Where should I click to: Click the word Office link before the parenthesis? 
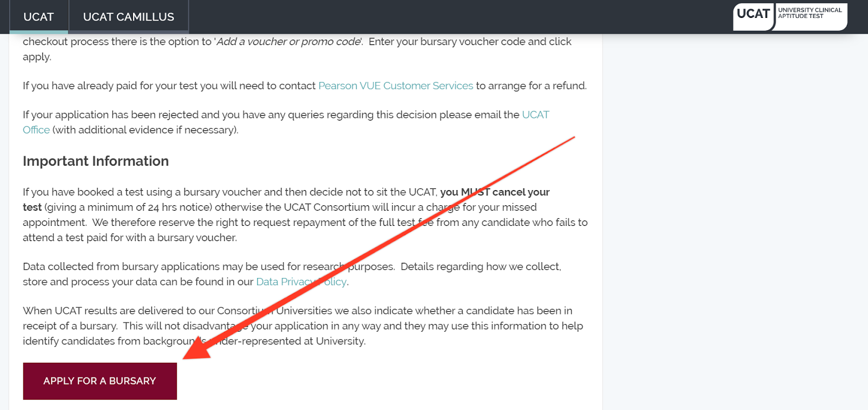click(36, 130)
